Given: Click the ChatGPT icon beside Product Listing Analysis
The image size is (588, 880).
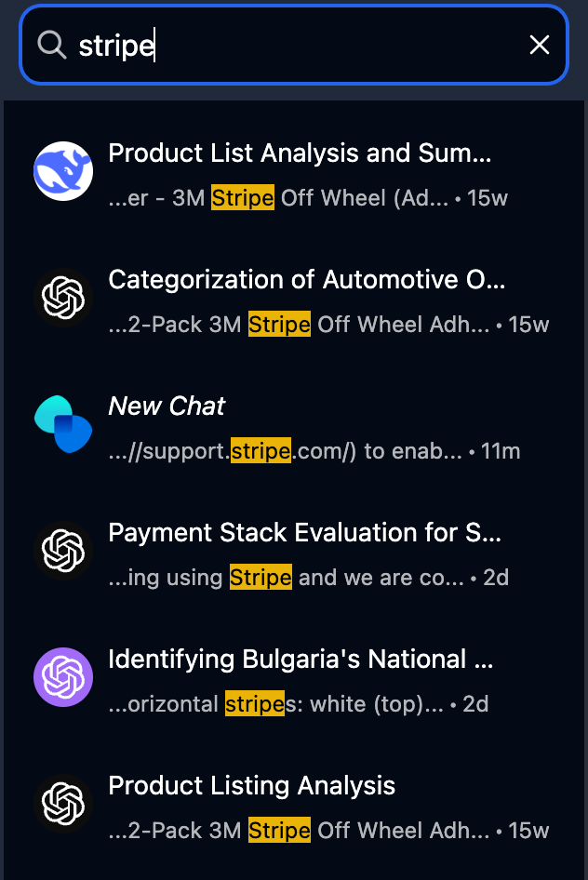Looking at the screenshot, I should (x=63, y=804).
